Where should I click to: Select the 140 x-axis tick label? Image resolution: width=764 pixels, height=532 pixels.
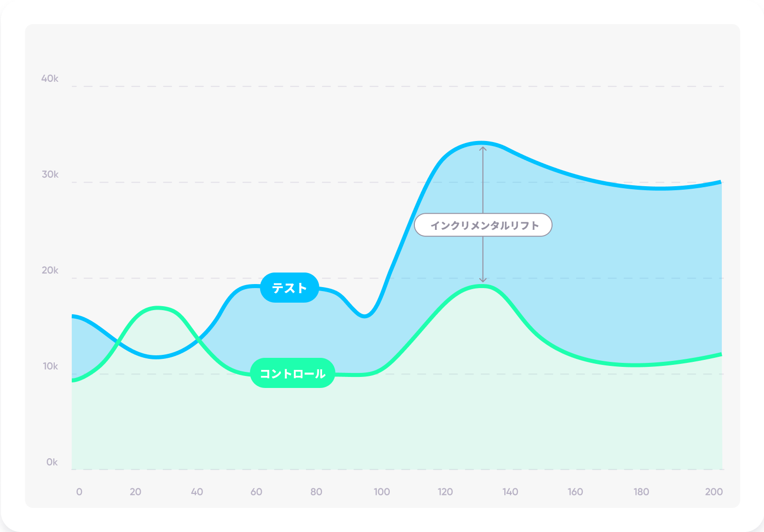tap(510, 492)
